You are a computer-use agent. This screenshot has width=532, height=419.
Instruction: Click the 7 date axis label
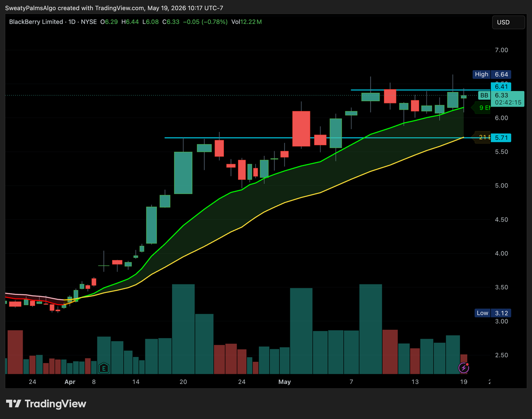(351, 382)
